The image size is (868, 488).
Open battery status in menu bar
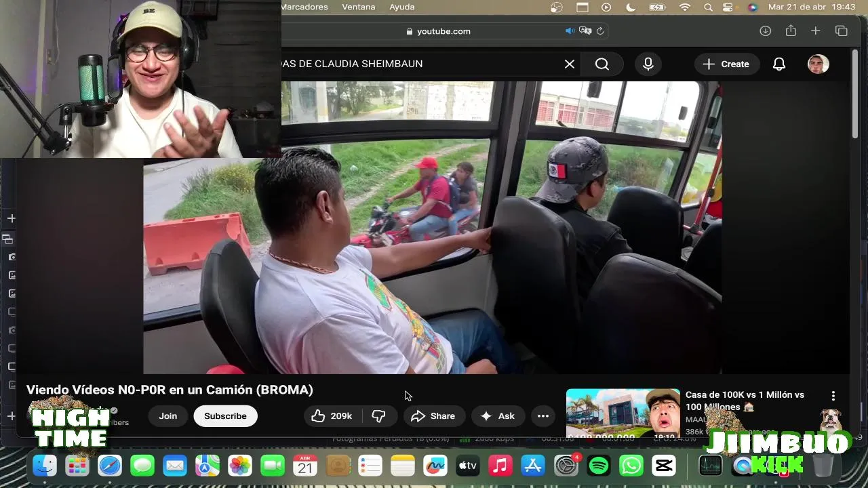point(657,7)
